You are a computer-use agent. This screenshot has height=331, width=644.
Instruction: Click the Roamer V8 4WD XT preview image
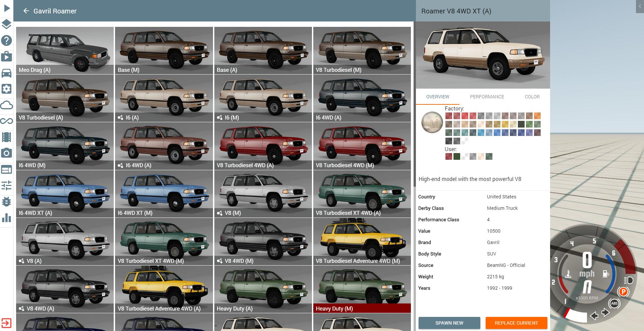483,55
